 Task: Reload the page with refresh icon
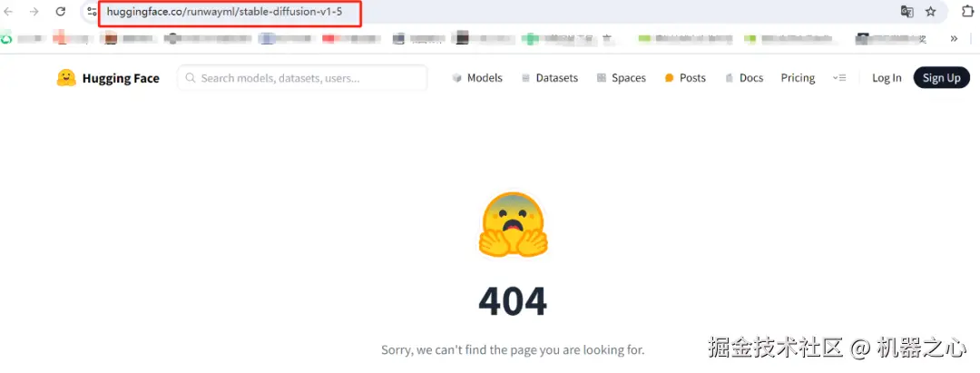61,11
